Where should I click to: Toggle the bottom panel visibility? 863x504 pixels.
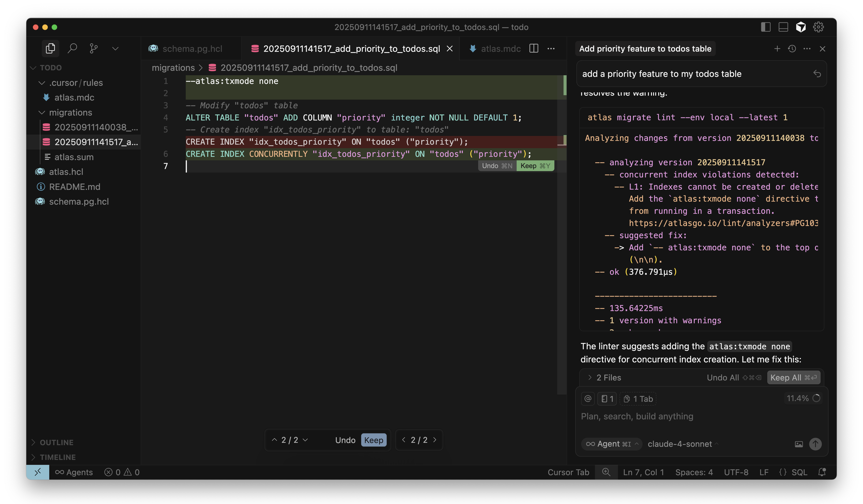tap(783, 27)
